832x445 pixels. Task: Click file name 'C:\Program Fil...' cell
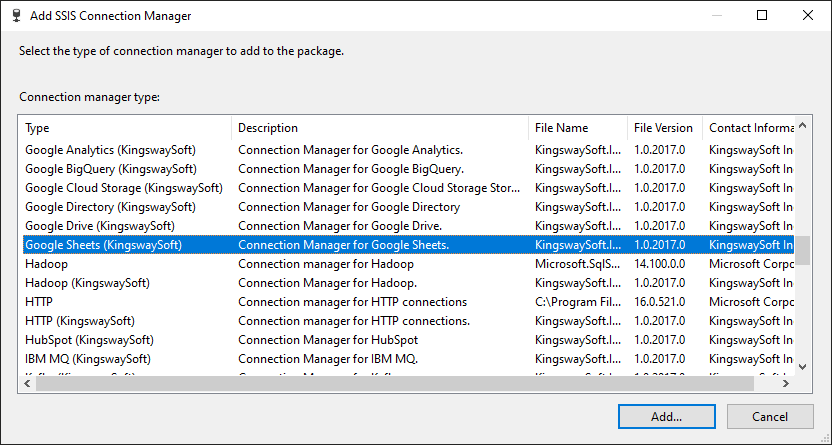tap(578, 302)
